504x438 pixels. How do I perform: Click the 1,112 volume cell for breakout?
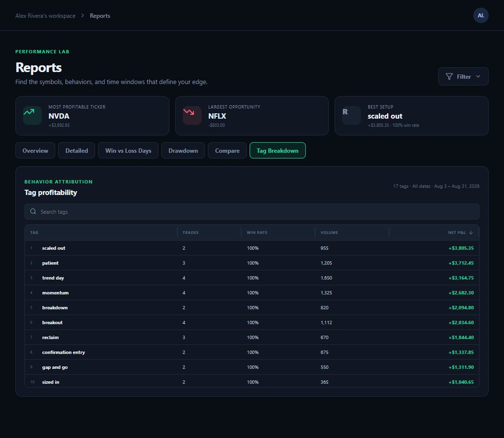[326, 323]
